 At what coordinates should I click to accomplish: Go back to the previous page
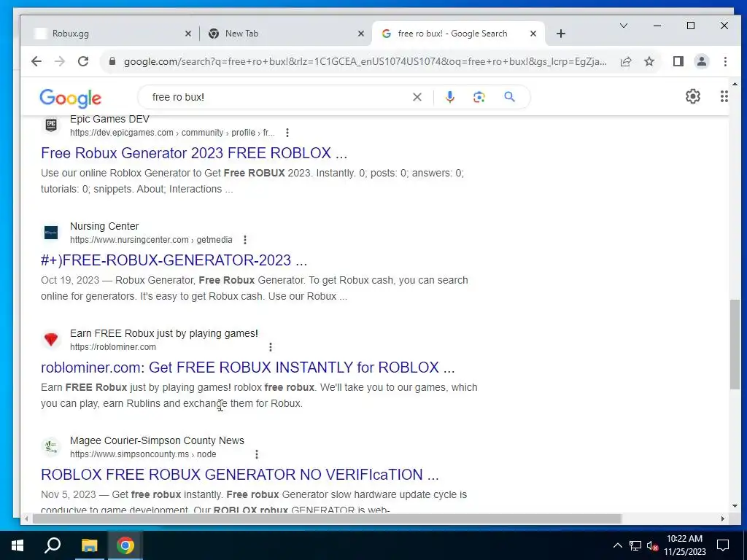(x=36, y=61)
